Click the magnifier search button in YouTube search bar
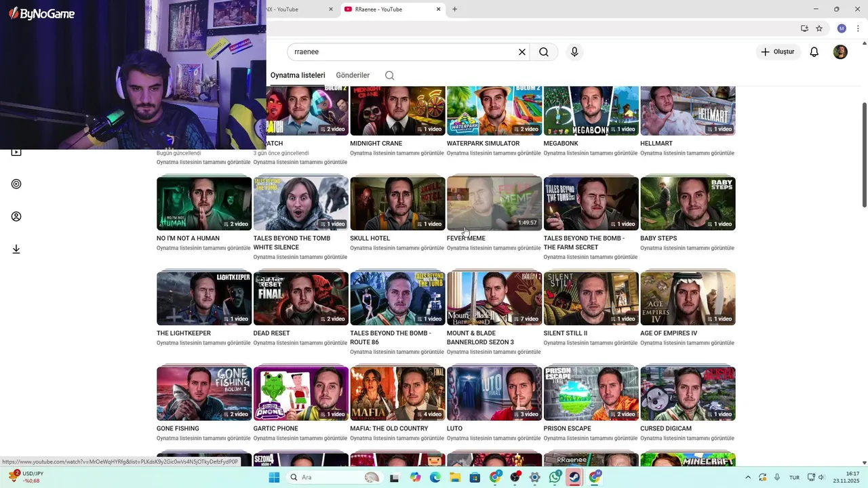This screenshot has width=868, height=488. coord(544,52)
